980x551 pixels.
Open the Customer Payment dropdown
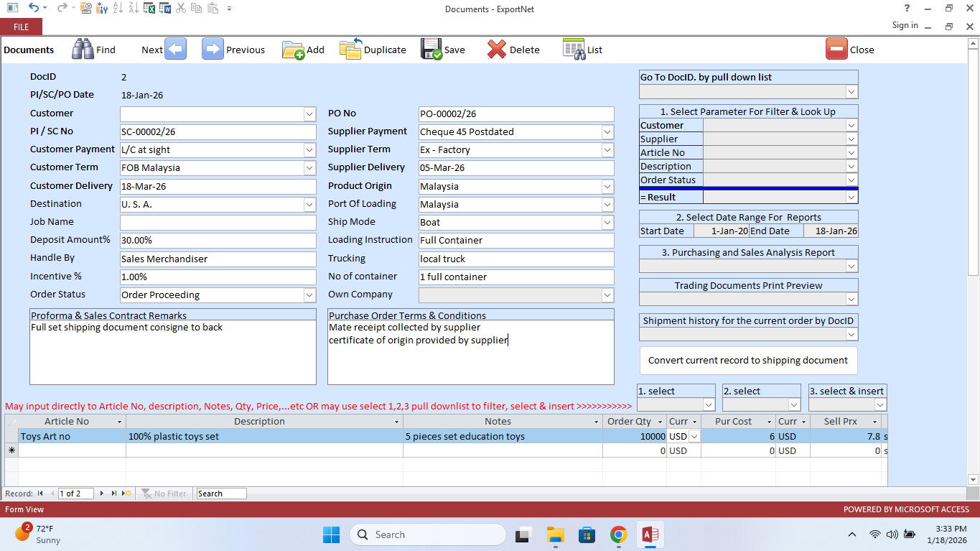point(309,149)
